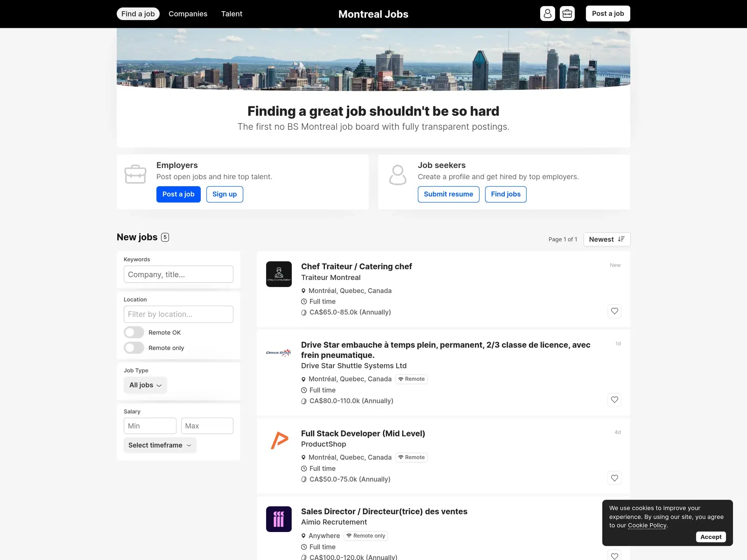Click the Find jobs button

506,194
